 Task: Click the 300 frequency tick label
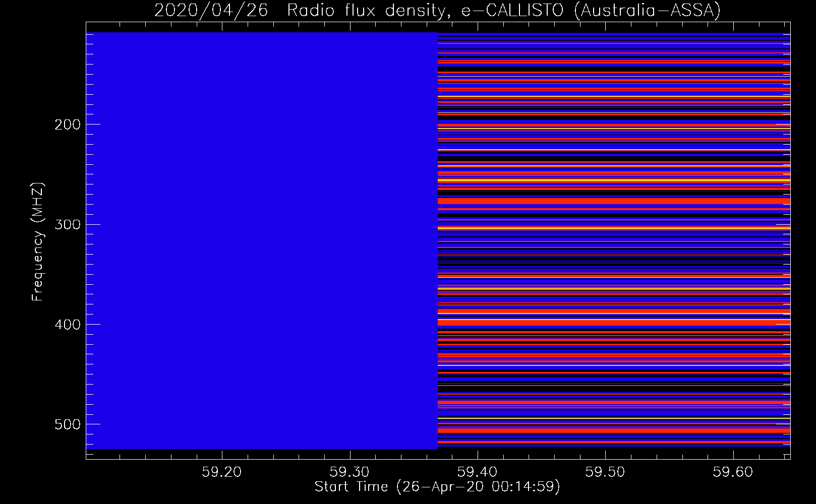tap(68, 224)
